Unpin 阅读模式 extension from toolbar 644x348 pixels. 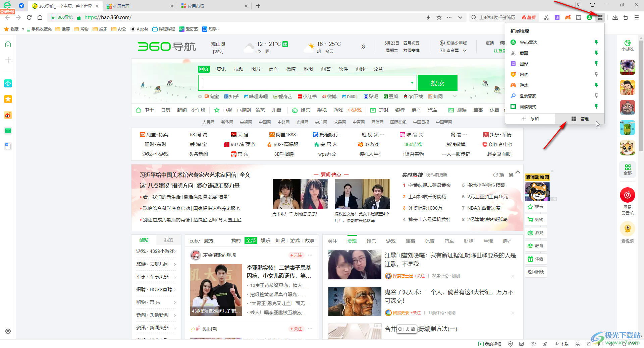coord(596,107)
